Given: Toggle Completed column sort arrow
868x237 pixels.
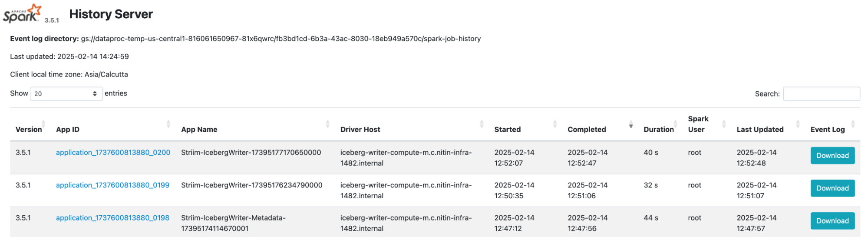Looking at the screenshot, I should (x=631, y=126).
